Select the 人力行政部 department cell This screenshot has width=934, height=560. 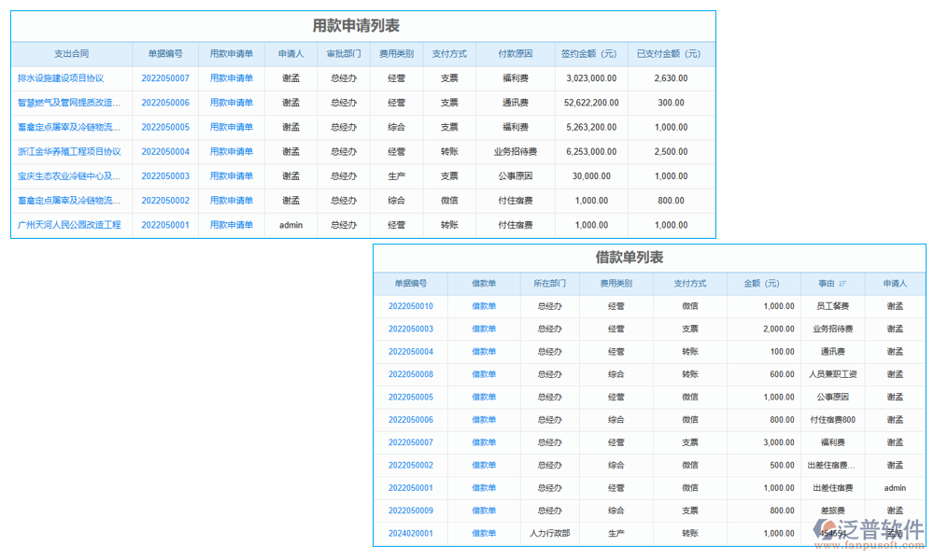click(x=549, y=533)
